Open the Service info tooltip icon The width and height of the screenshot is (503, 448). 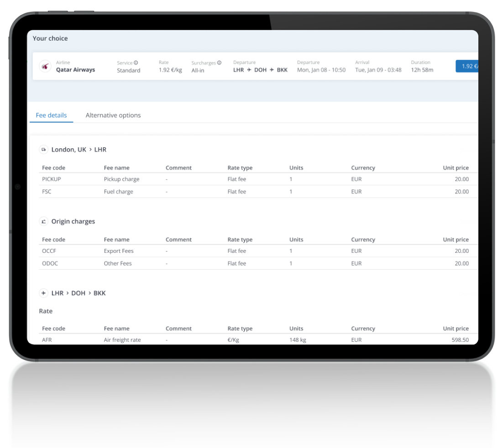click(136, 63)
